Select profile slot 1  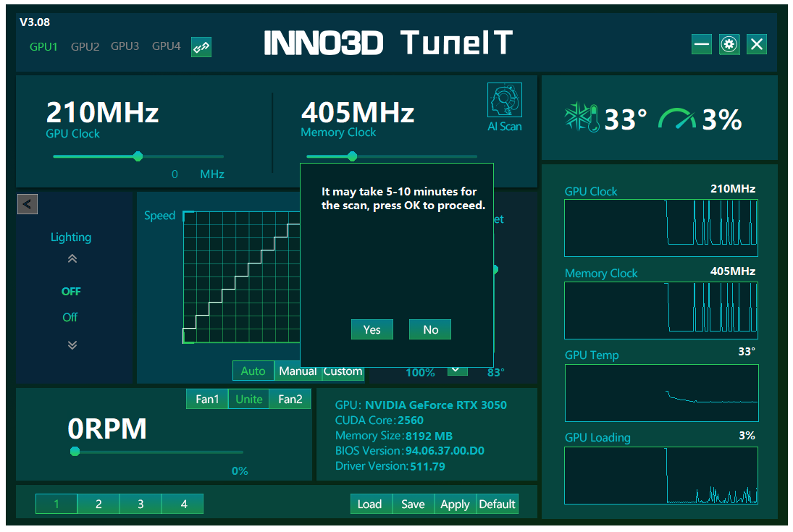pos(56,504)
